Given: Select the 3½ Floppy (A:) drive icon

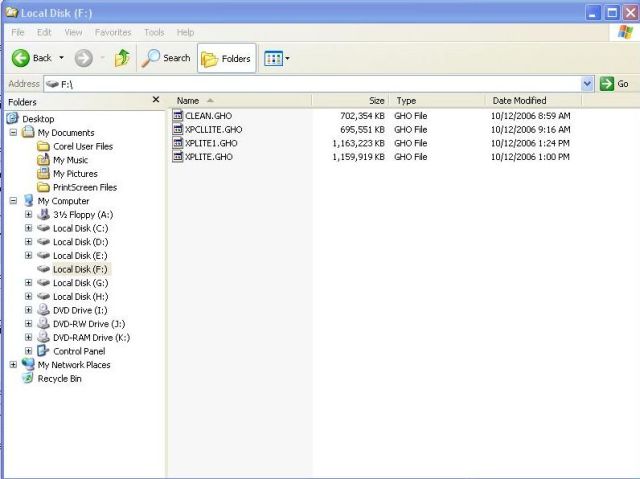Looking at the screenshot, I should 43,214.
